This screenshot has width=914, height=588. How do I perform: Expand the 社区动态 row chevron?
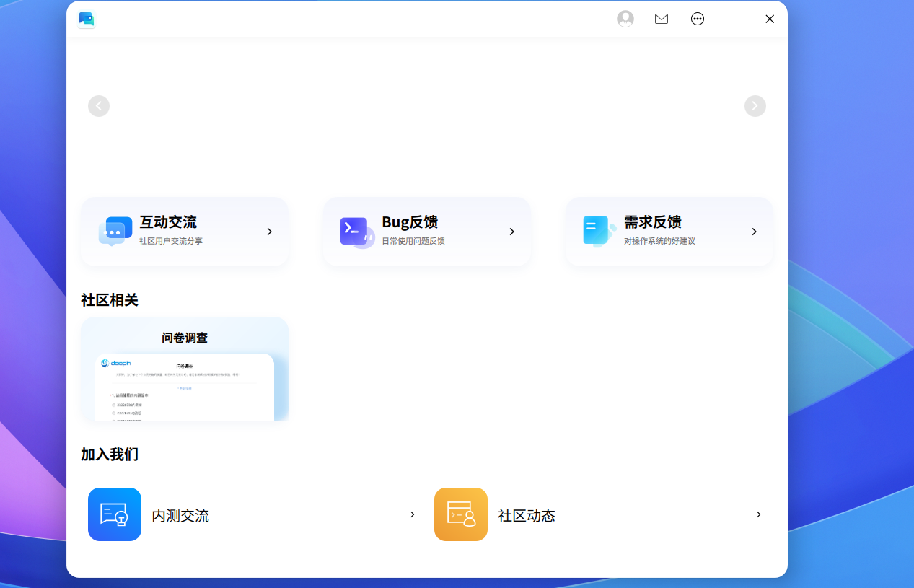(758, 514)
